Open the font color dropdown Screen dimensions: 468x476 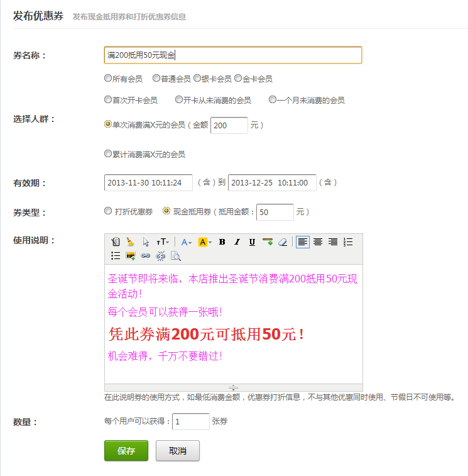point(187,242)
